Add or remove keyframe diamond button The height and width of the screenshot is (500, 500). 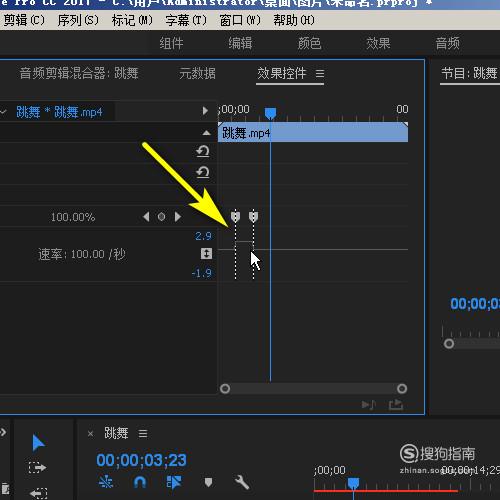[161, 217]
